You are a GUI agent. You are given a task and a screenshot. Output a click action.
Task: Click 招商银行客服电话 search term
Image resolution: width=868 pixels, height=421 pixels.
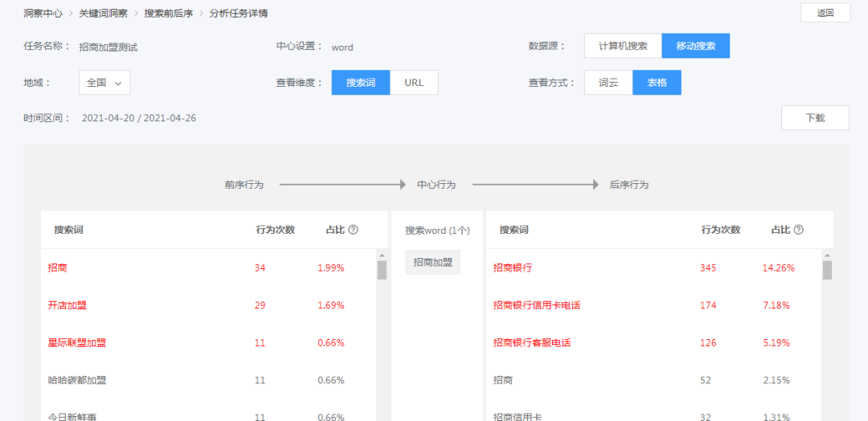(x=532, y=343)
